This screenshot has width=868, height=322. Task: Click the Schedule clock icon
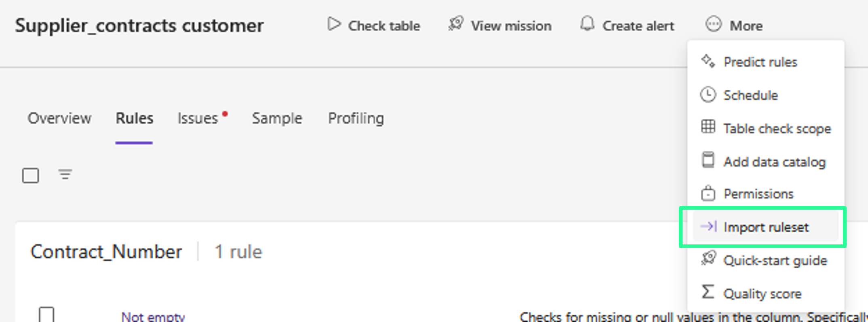[x=708, y=95]
